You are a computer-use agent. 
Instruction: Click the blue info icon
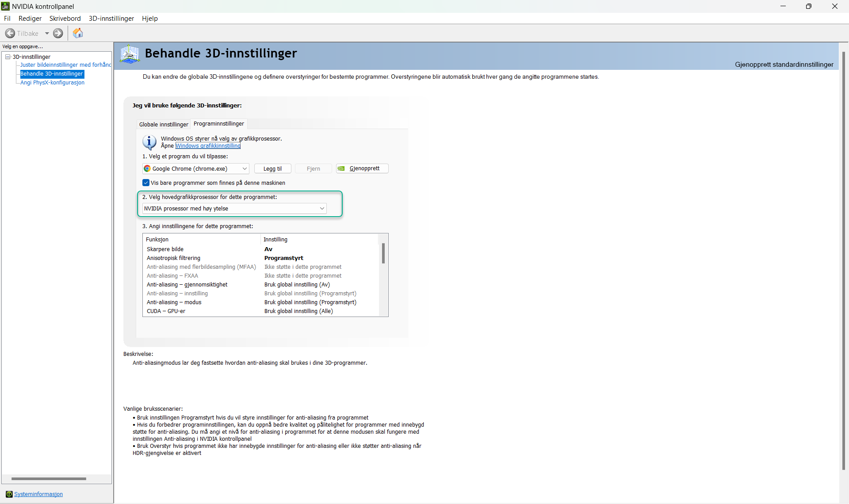(x=149, y=142)
